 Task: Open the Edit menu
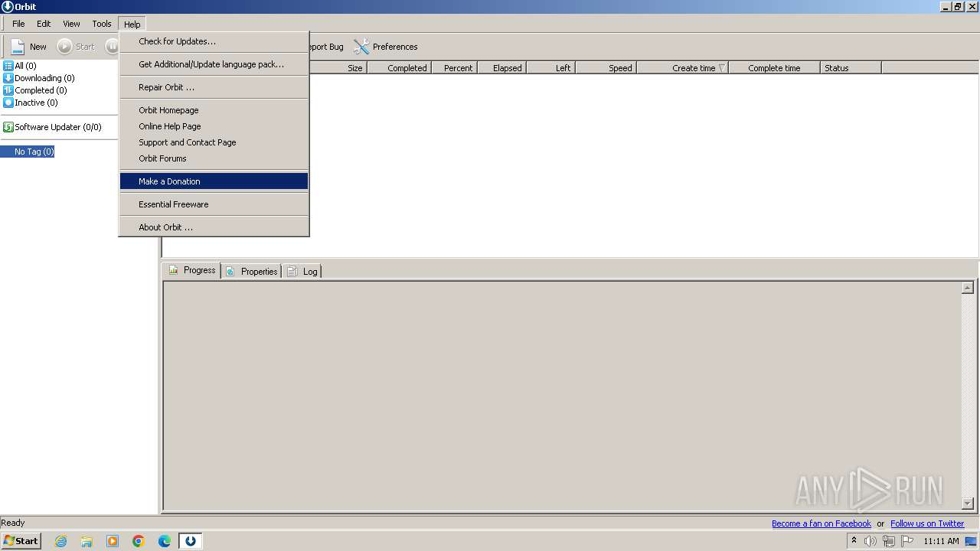[x=44, y=24]
